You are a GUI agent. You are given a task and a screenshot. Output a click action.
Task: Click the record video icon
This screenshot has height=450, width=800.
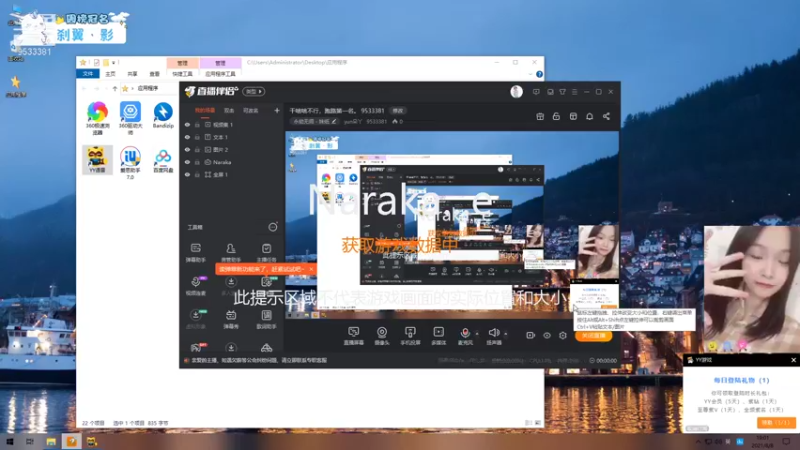pos(530,335)
